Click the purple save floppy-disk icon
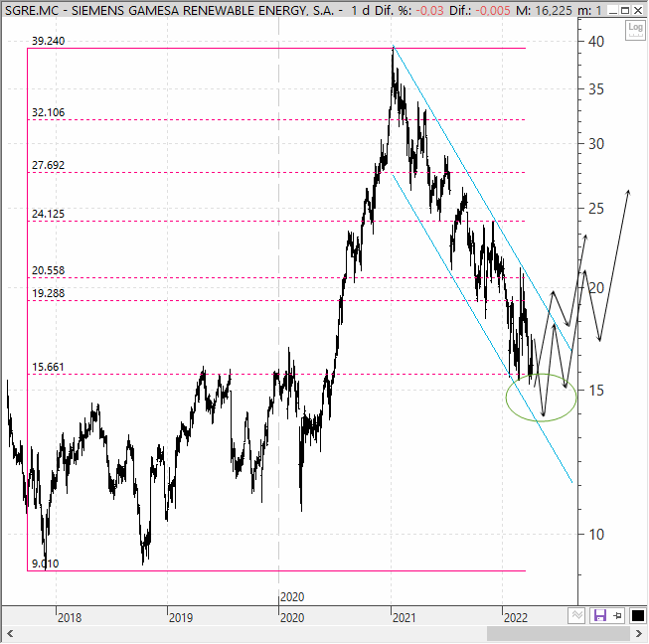The height and width of the screenshot is (644, 649). pos(599,615)
